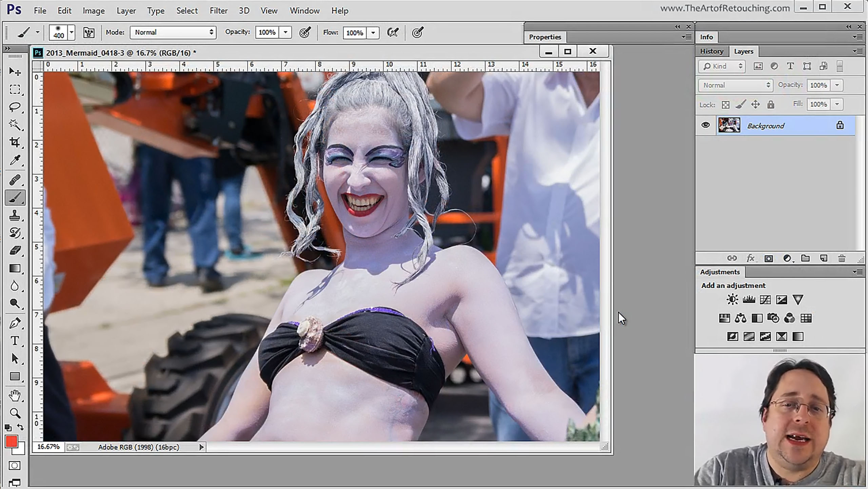
Task: Reset default foreground and background colors
Action: tap(8, 428)
